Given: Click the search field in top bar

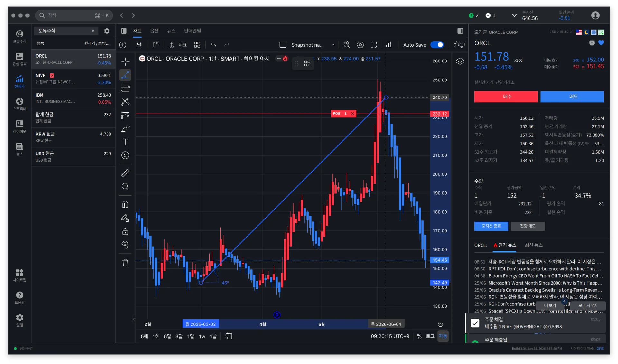Looking at the screenshot, I should point(74,15).
